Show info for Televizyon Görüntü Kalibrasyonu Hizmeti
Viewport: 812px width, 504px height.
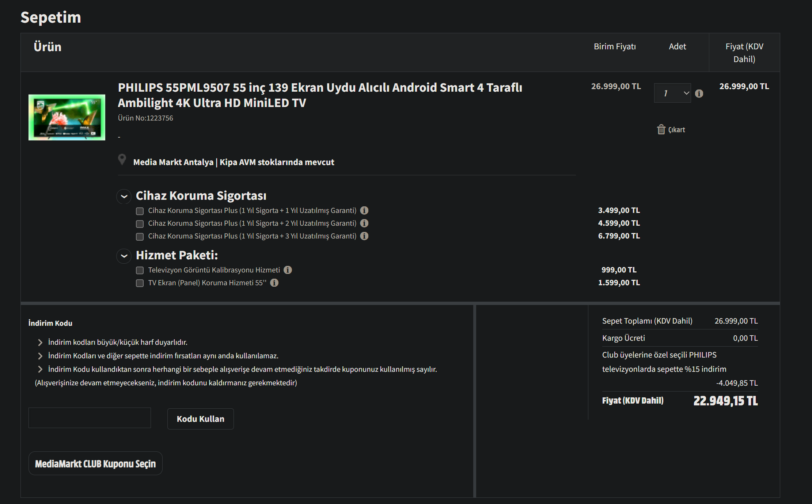point(288,270)
